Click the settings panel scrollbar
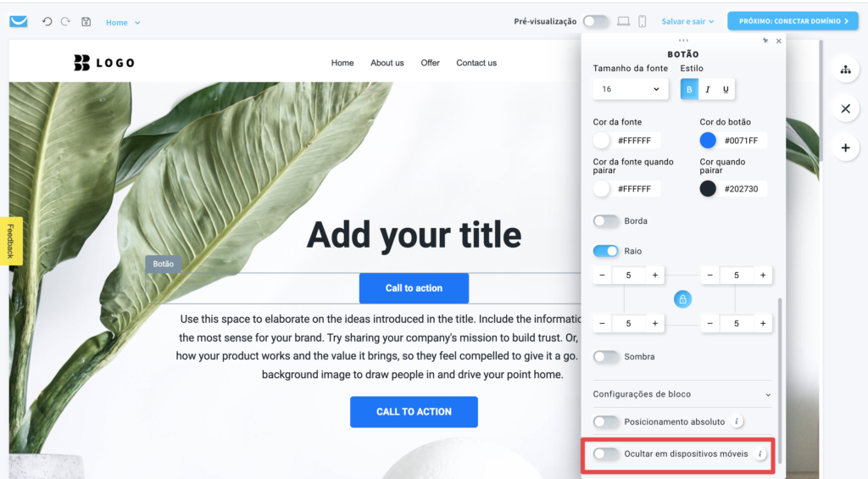Screen dimensions: 868x479 click(780, 381)
